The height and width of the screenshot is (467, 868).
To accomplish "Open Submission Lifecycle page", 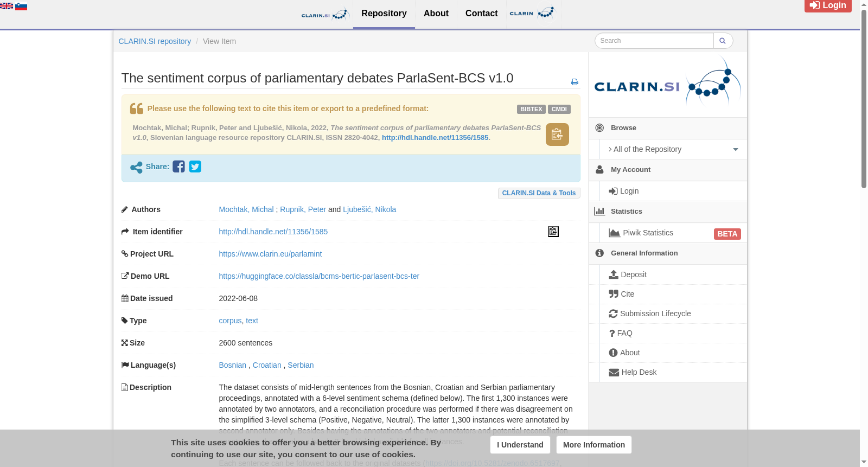I will tap(673, 314).
